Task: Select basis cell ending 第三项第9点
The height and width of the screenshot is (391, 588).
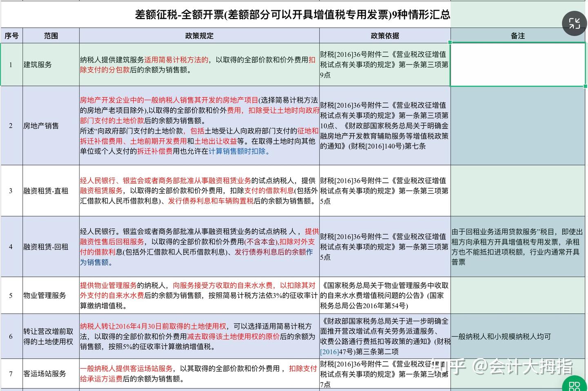Action: (385, 64)
